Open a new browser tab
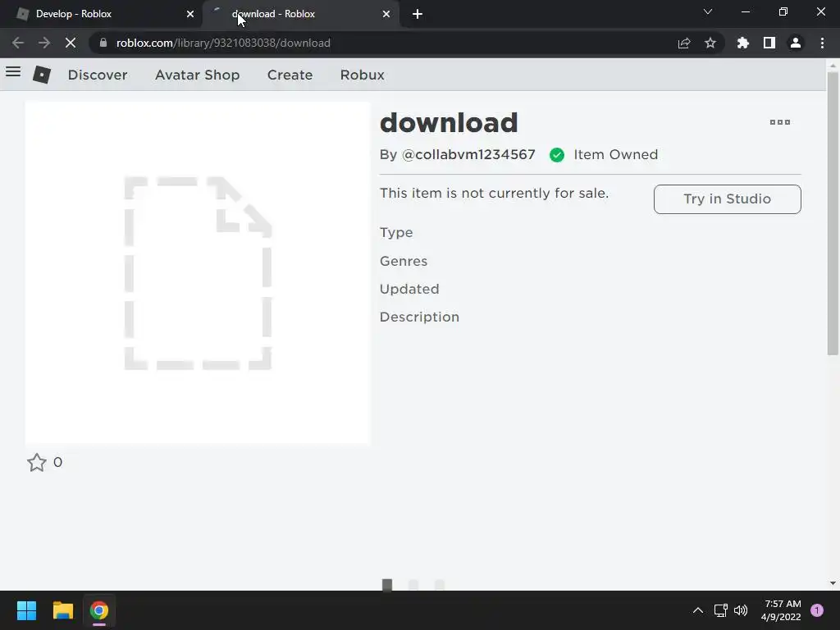840x630 pixels. 418,14
